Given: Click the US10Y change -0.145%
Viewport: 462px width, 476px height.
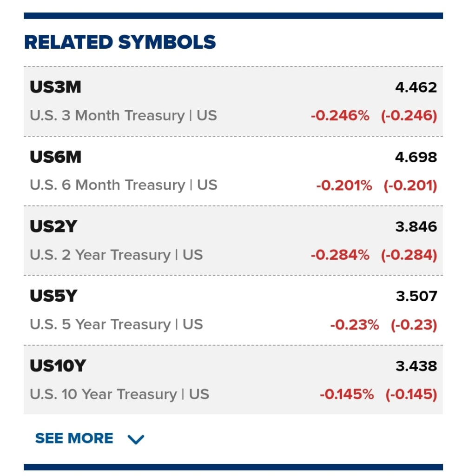Looking at the screenshot, I should (347, 394).
